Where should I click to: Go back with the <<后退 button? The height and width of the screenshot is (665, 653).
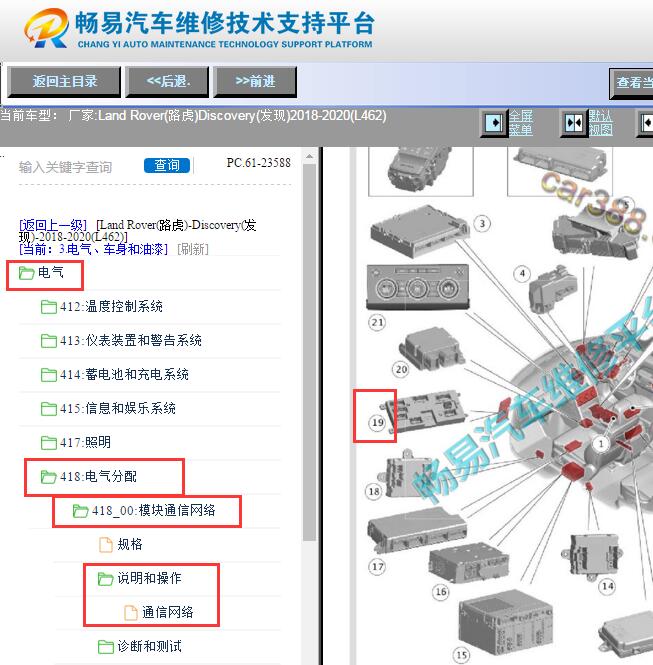(x=168, y=81)
